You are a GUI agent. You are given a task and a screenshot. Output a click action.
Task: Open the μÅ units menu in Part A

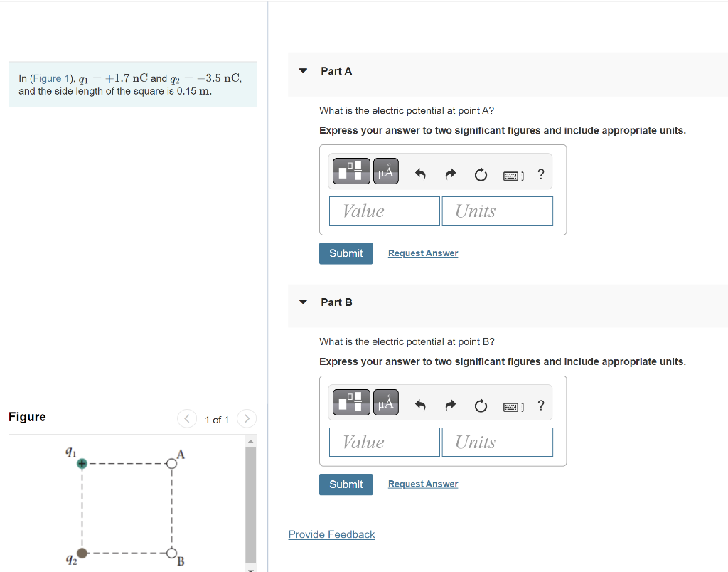point(385,171)
